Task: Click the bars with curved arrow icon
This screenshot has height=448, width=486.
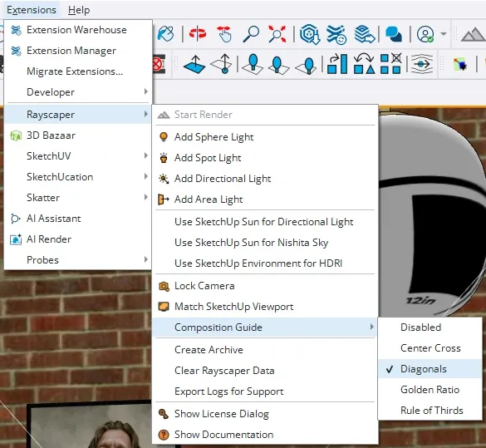Action: (x=337, y=64)
